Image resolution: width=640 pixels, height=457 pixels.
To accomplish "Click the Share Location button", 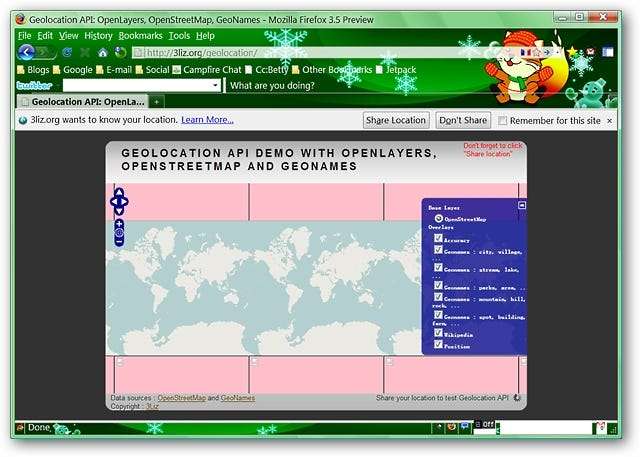I will click(396, 120).
